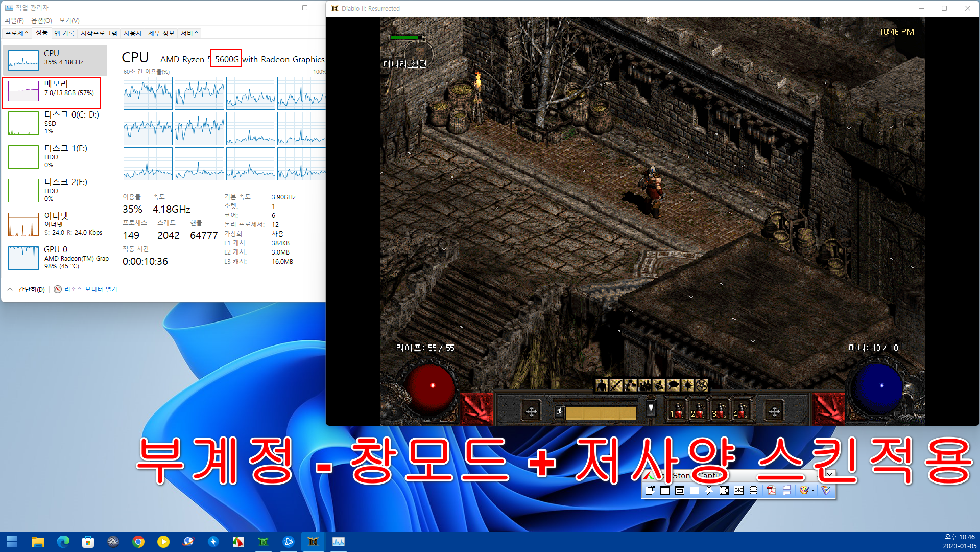Collapse the mini-menu arrow toggle above the belt
Viewport: 980px width, 552px height.
click(651, 408)
